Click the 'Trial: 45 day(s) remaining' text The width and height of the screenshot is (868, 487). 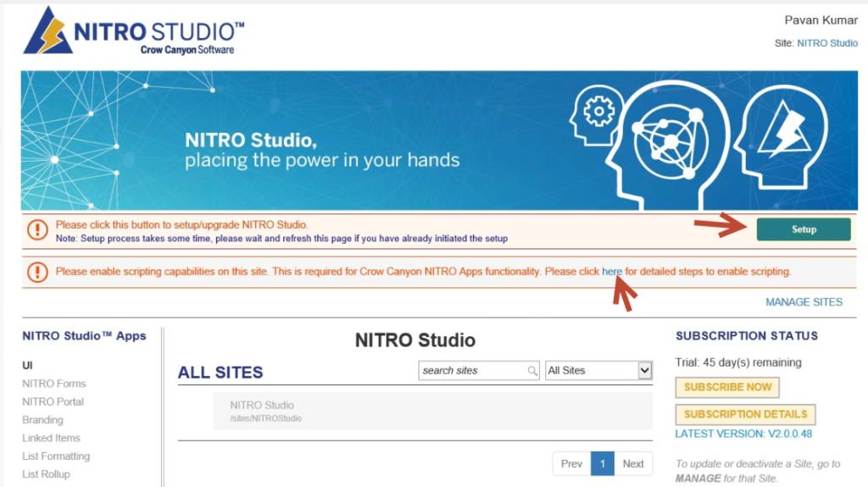pyautogui.click(x=738, y=362)
